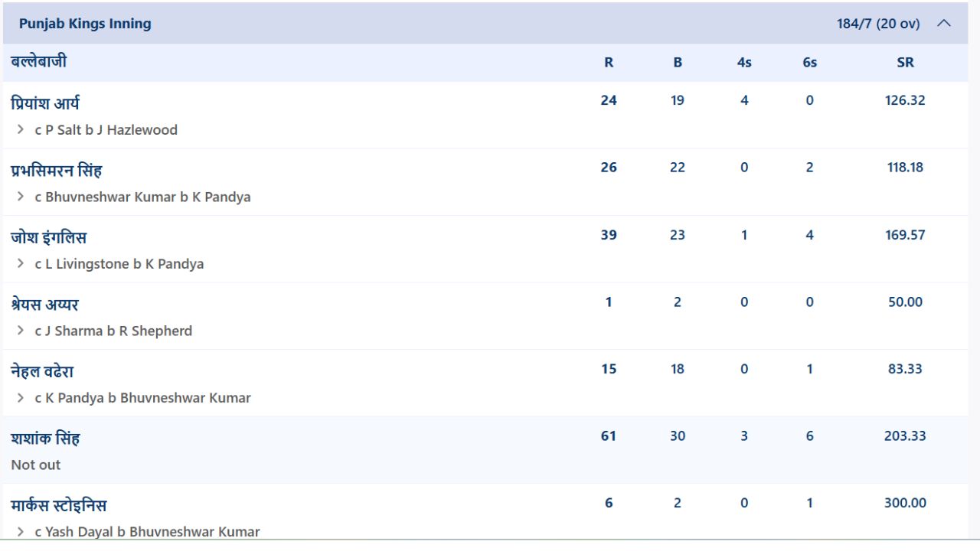Screen dimensions: 980x551
Task: Click the 184/7 (20 ov) score text
Action: click(878, 24)
